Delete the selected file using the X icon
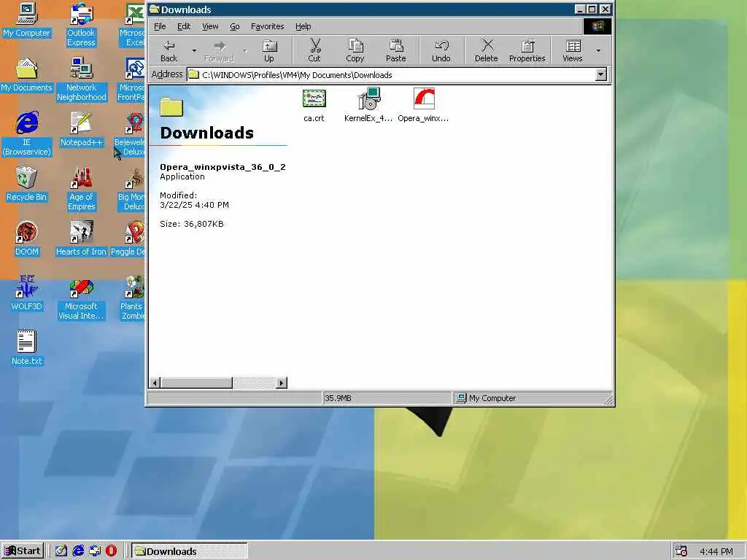This screenshot has height=560, width=747. click(x=487, y=50)
